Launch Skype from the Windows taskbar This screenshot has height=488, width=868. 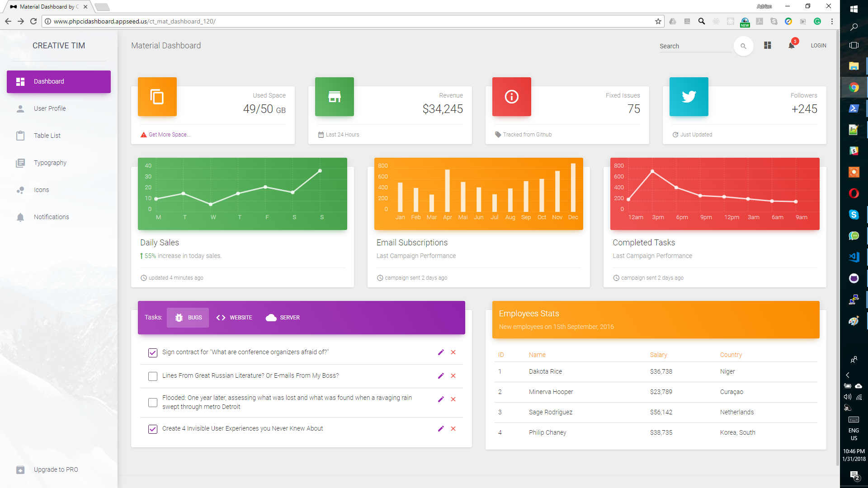coord(854,215)
